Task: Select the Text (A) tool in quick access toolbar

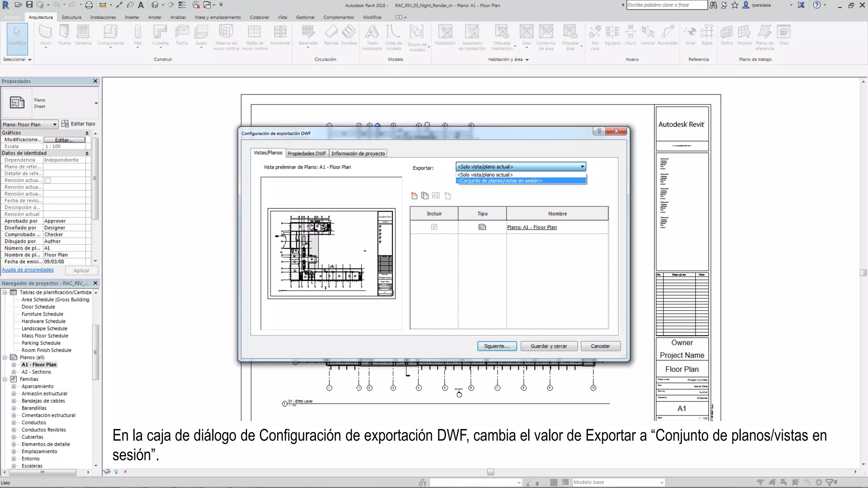Action: click(x=141, y=5)
